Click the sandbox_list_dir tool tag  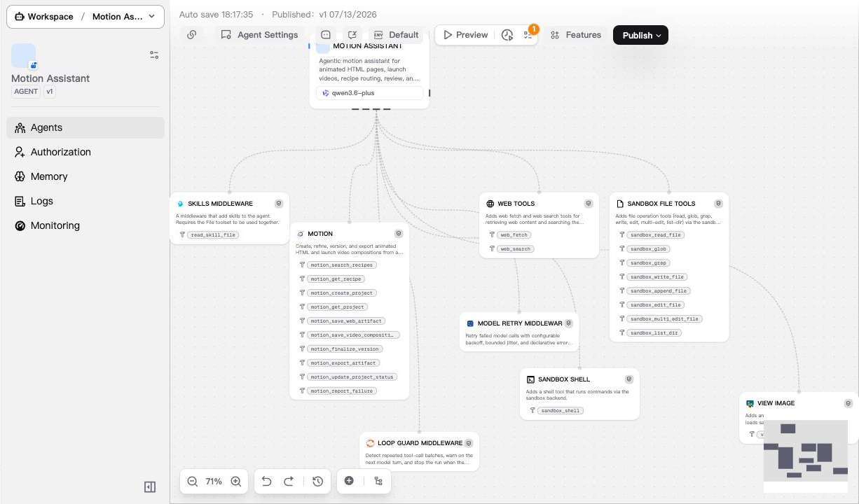654,333
